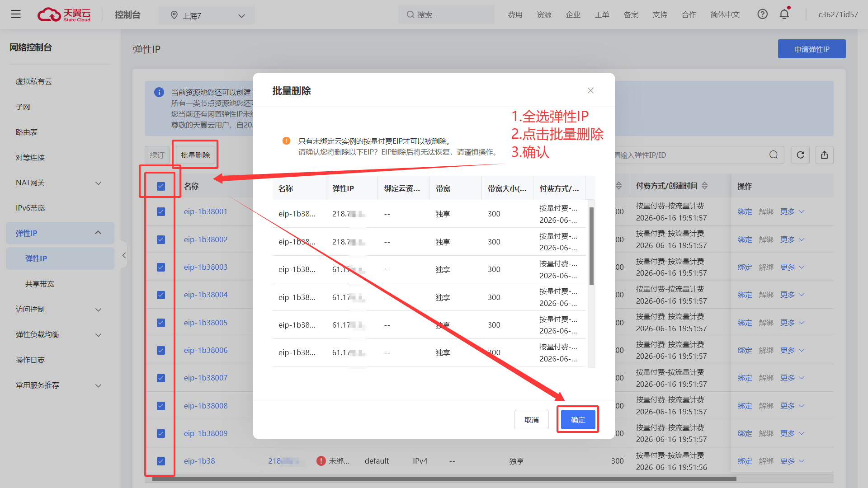Click the sort icon beside 付费方式/创建时间
This screenshot has width=868, height=488.
[705, 186]
